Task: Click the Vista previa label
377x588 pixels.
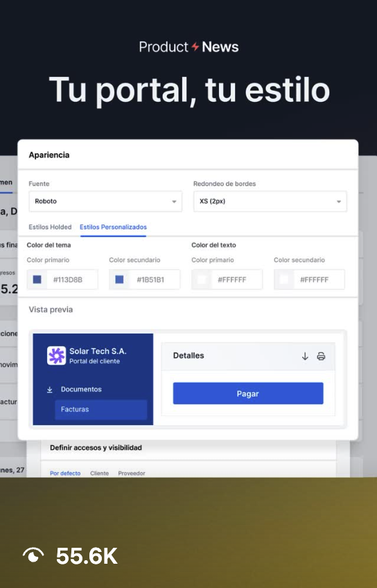Action: pyautogui.click(x=51, y=310)
